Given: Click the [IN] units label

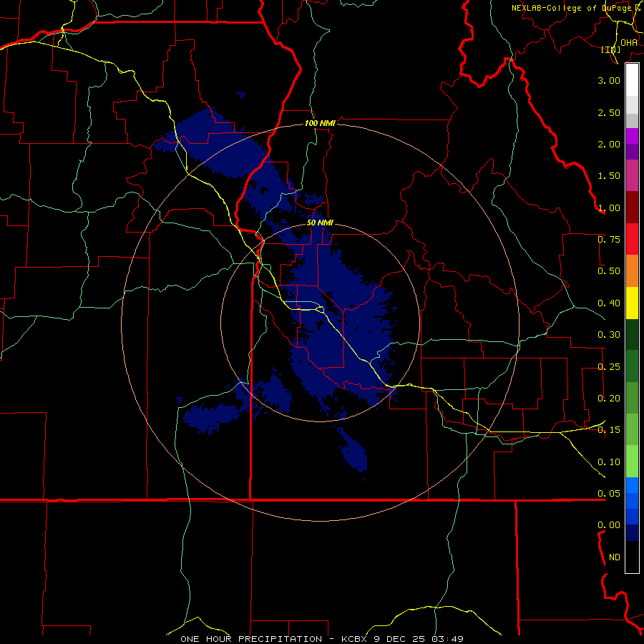Looking at the screenshot, I should tap(611, 49).
